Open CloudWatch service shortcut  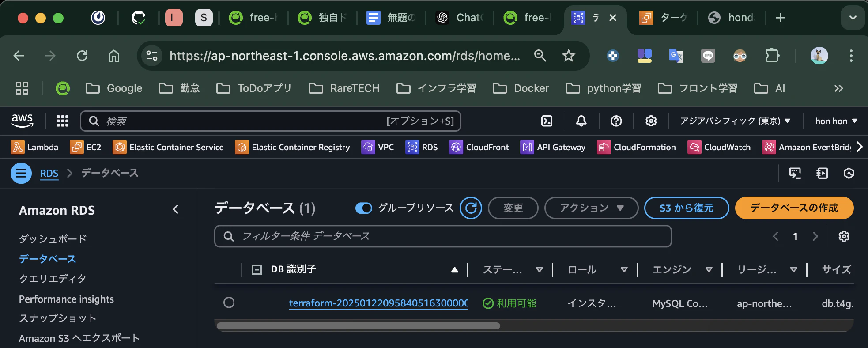coord(719,147)
